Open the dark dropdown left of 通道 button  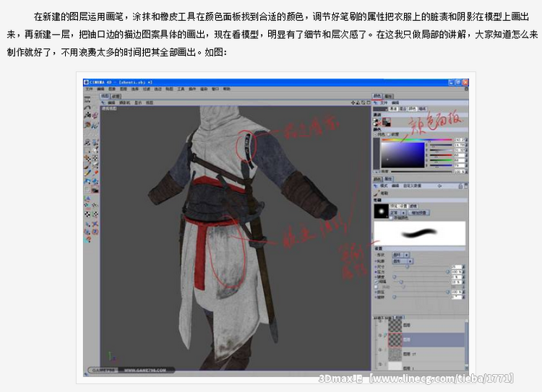pos(380,109)
